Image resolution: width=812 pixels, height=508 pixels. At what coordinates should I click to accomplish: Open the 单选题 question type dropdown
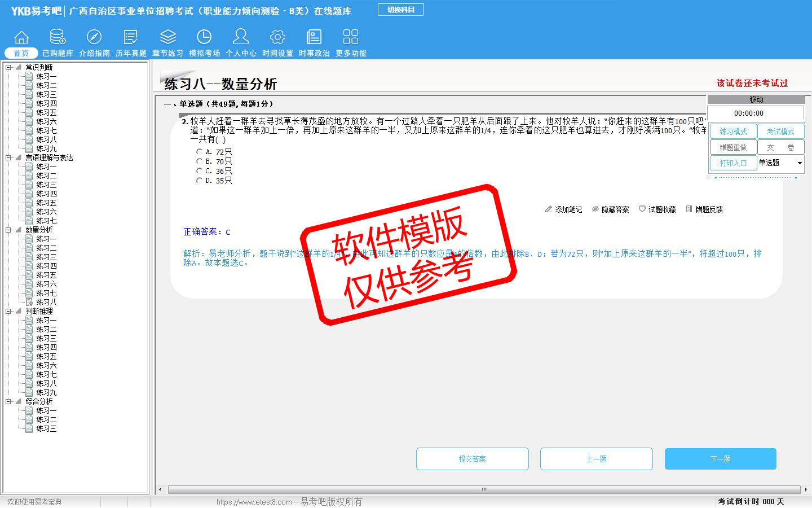[799, 163]
